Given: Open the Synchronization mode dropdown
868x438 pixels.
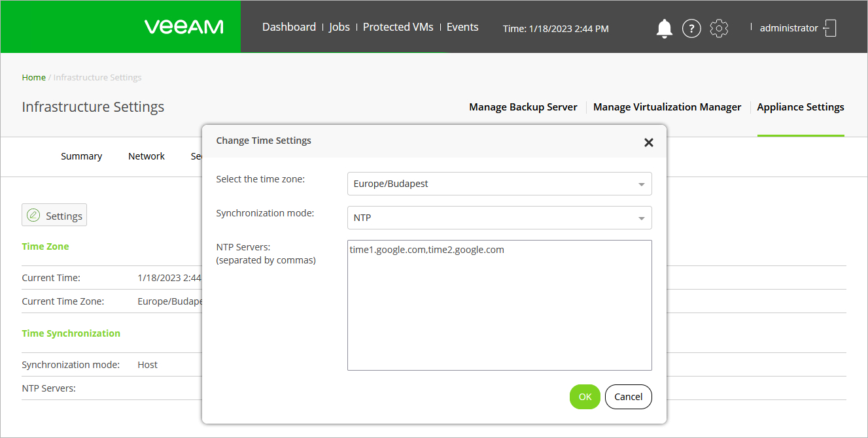Looking at the screenshot, I should click(x=641, y=218).
